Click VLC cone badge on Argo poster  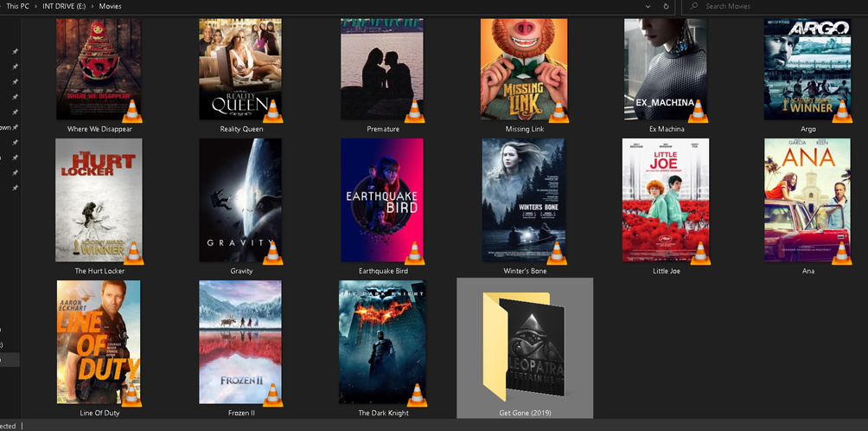point(842,111)
